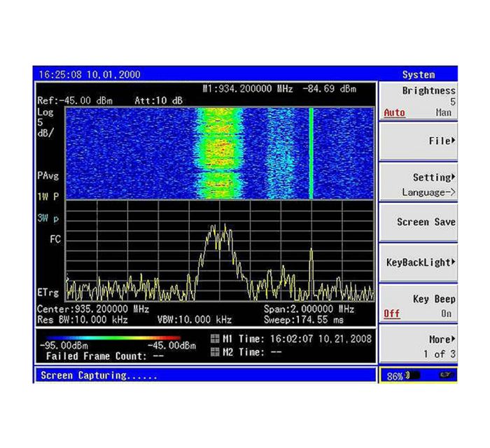Open the File softkey menu
490x448 pixels.
419,141
